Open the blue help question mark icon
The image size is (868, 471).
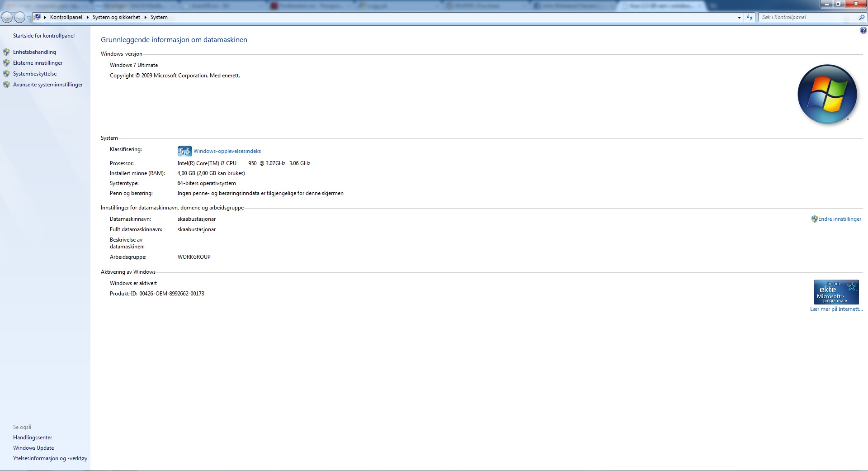click(863, 31)
